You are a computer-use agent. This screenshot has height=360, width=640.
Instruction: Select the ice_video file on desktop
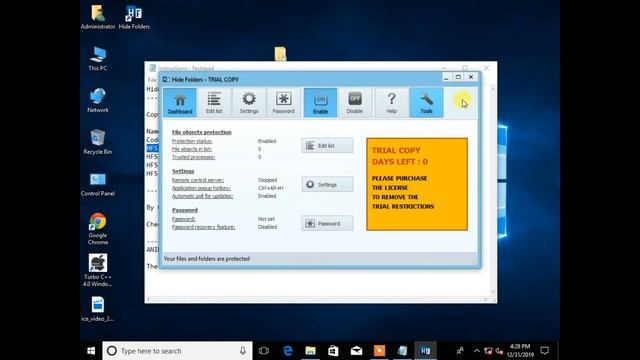click(x=98, y=309)
